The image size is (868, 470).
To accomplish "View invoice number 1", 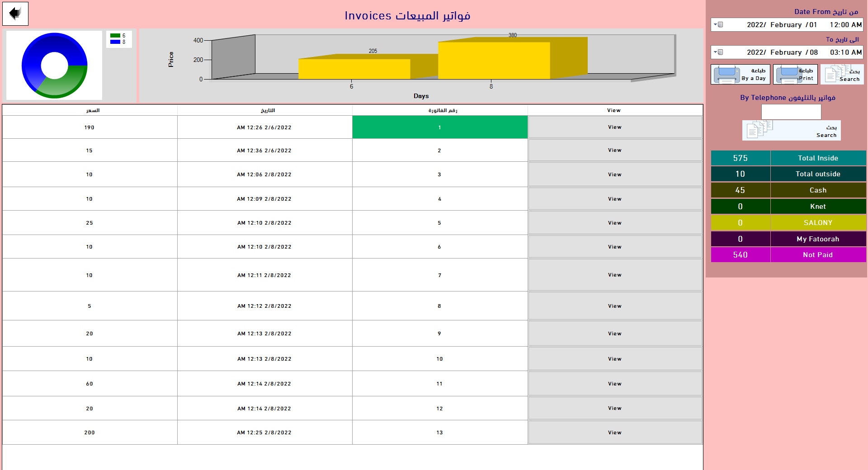I will click(x=615, y=127).
